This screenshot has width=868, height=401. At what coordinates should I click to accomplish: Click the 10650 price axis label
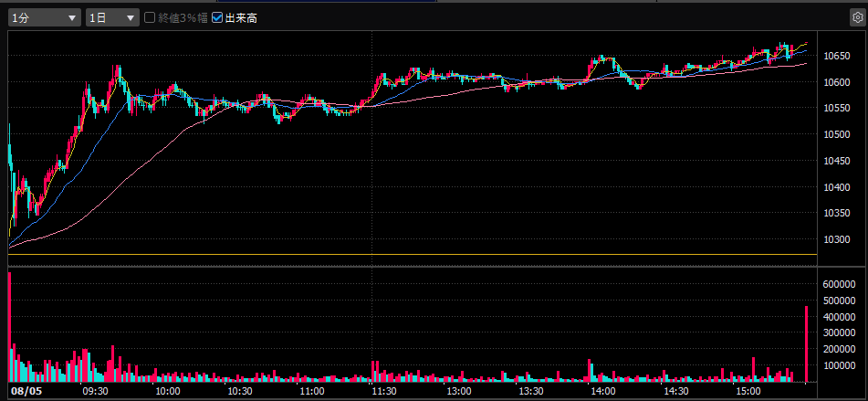836,56
